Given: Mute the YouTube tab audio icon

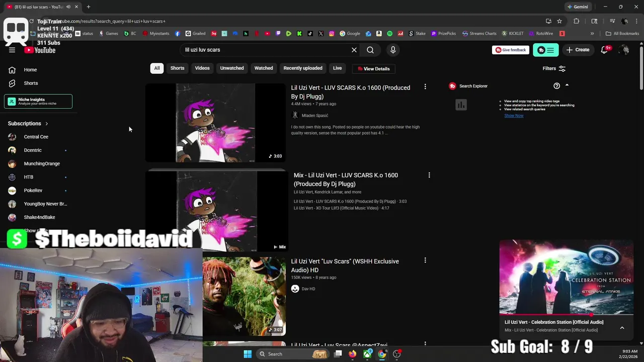Looking at the screenshot, I should pos(68,7).
